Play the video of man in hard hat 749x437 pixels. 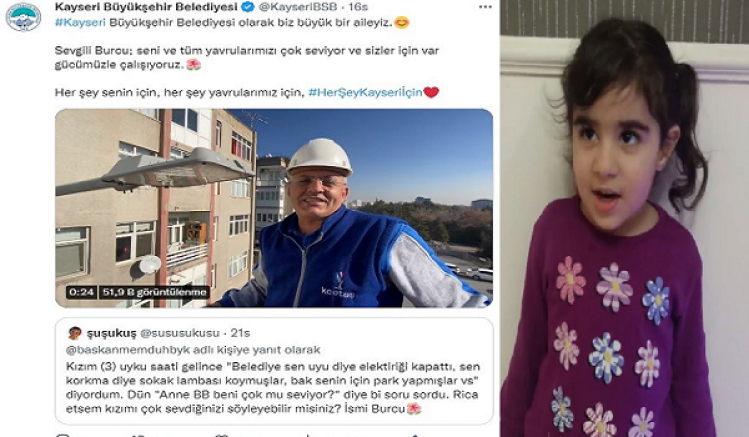point(274,208)
